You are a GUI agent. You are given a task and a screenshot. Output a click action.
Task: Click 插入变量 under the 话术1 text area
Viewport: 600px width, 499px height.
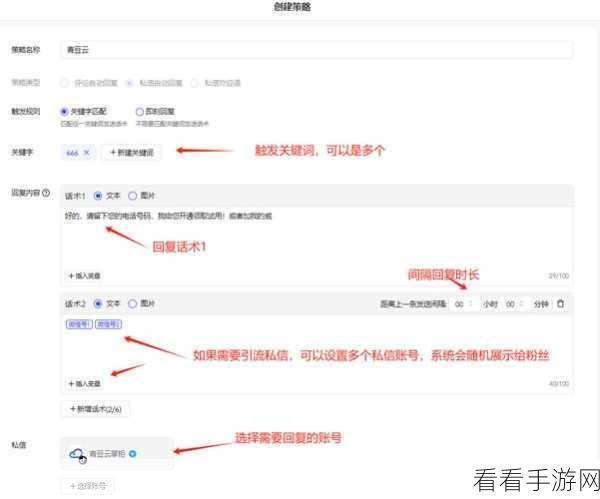(85, 276)
